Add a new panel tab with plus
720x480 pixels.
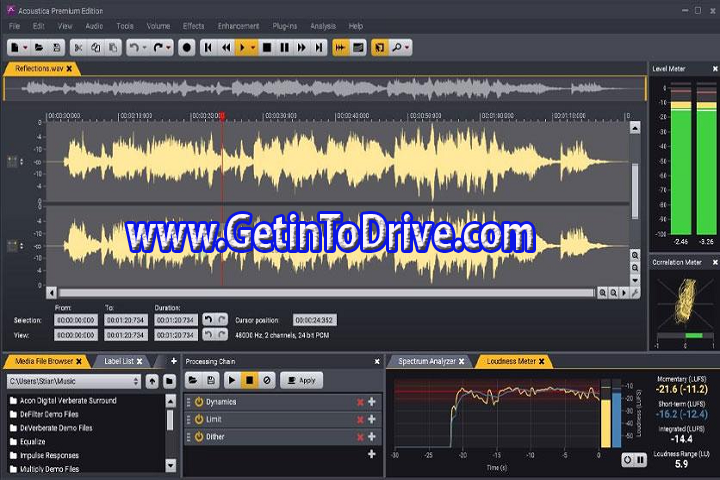pos(174,361)
